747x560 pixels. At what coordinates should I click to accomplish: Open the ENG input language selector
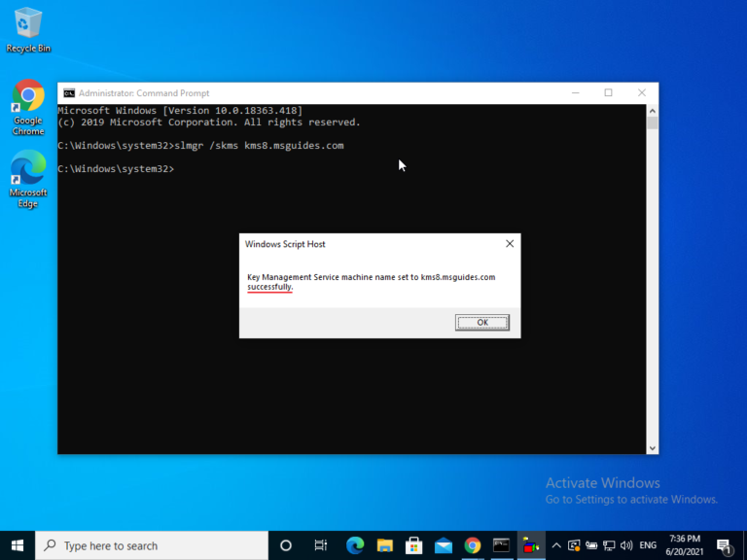point(648,545)
